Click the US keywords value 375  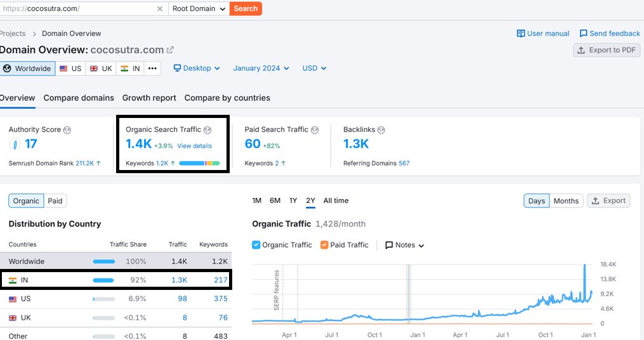coord(221,299)
